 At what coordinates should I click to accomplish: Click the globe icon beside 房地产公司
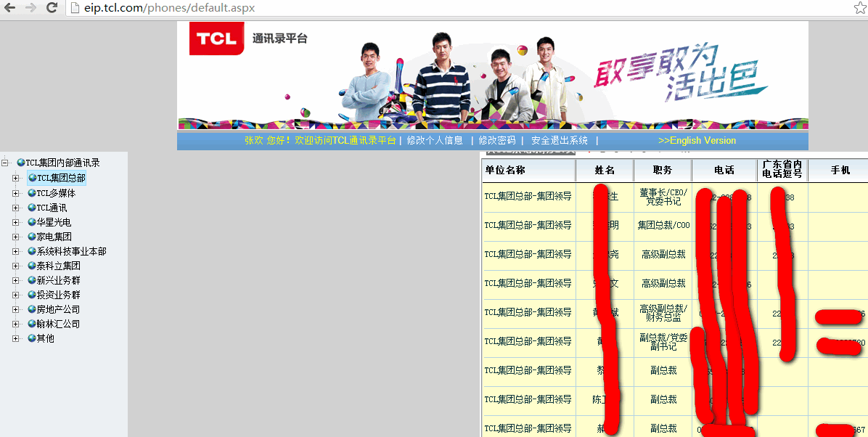[32, 309]
